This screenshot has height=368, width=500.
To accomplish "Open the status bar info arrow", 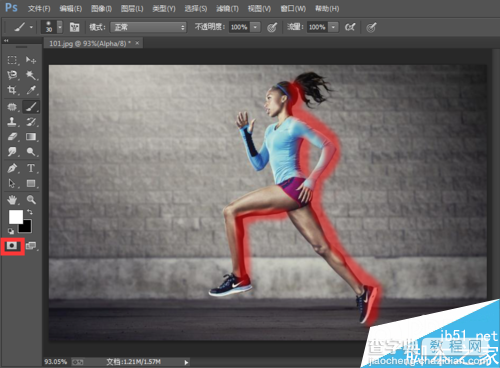I will tap(186, 362).
